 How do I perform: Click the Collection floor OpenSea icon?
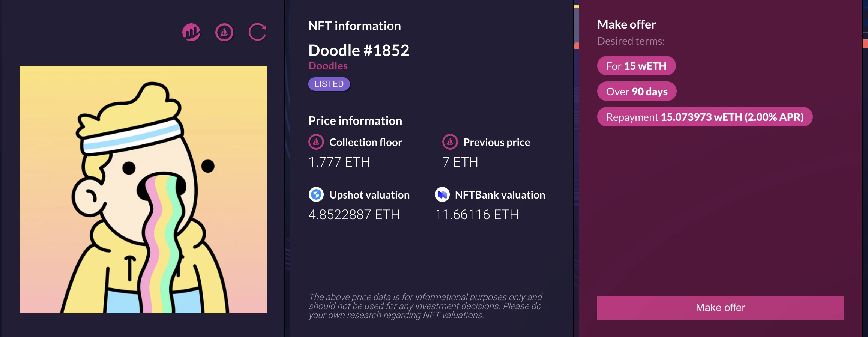(316, 142)
